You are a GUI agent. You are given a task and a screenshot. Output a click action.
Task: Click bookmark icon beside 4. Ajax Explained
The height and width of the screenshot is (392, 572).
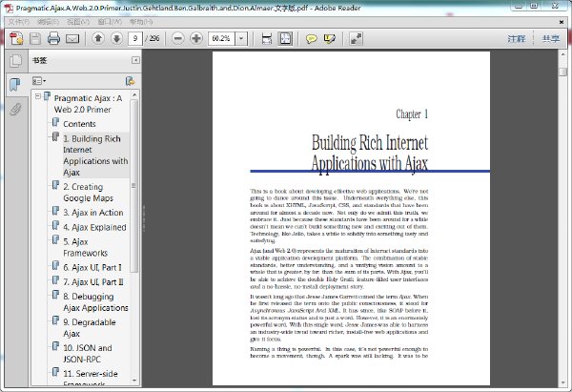pyautogui.click(x=55, y=225)
